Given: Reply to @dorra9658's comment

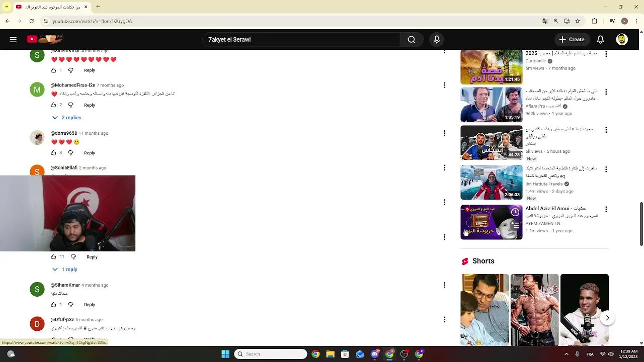Looking at the screenshot, I should (90, 153).
